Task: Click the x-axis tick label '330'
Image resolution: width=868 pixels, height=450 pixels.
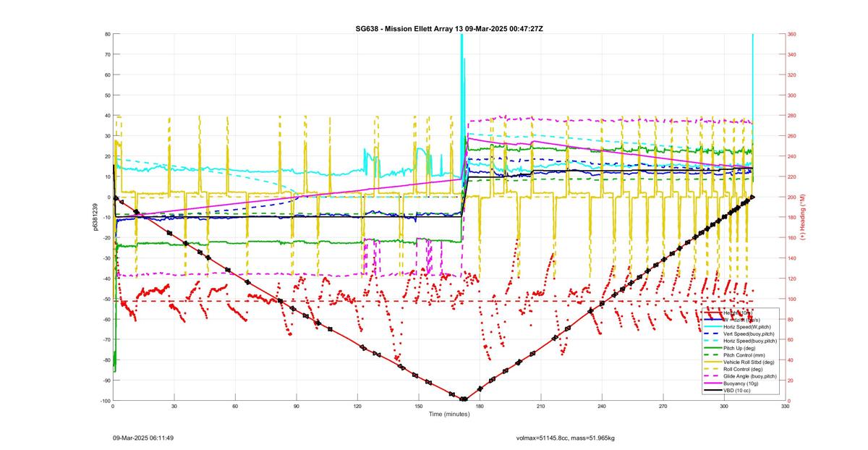Action: tap(785, 407)
